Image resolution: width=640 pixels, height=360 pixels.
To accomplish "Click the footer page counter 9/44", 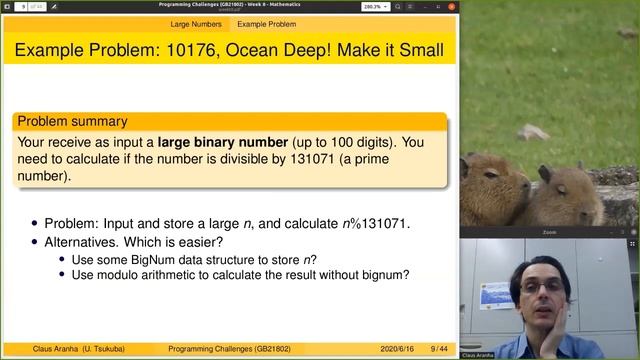I will tap(439, 349).
